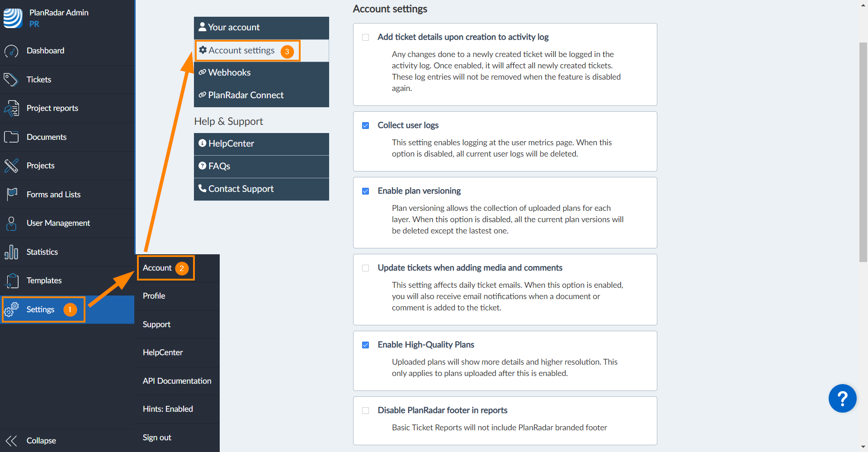This screenshot has height=452, width=868.
Task: Uncheck Enable High-Quality Plans checkbox
Action: tap(366, 345)
